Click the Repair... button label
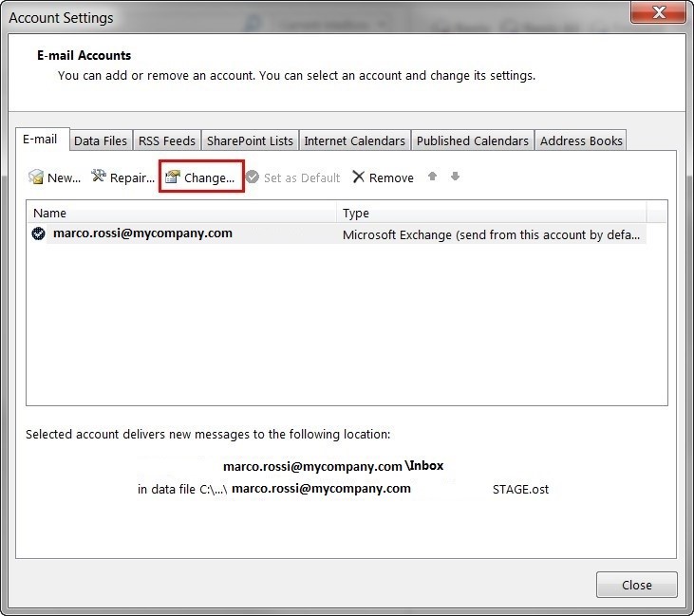 (x=132, y=177)
